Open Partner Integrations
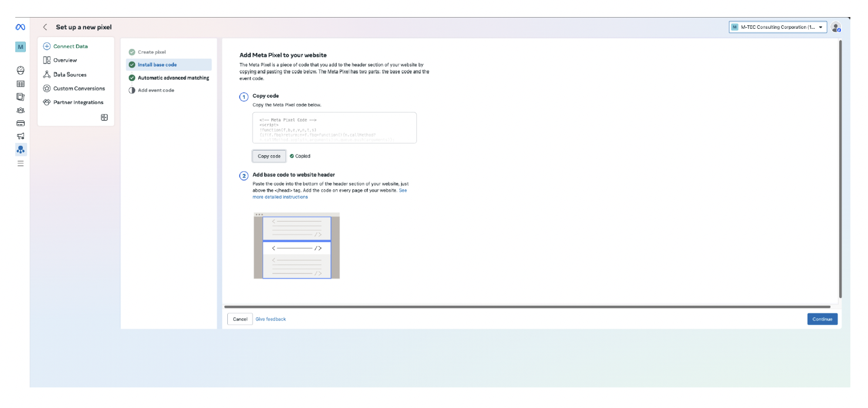The image size is (868, 408). (73, 102)
